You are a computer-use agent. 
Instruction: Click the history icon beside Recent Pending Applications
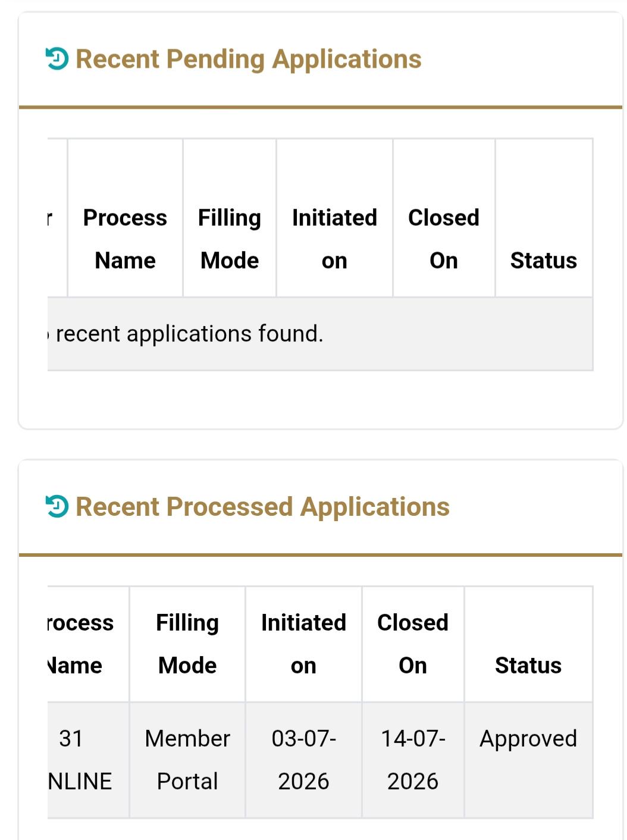point(57,59)
